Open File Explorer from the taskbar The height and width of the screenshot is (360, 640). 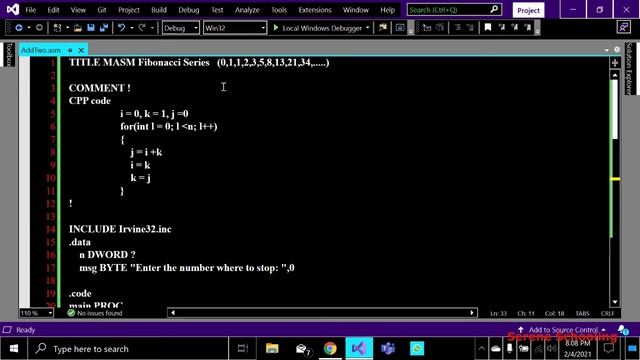tap(272, 349)
